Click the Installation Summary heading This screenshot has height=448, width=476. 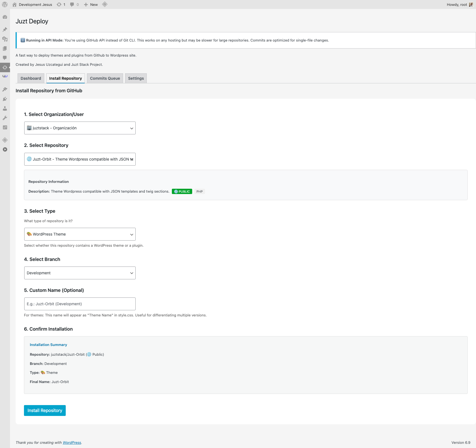[48, 345]
